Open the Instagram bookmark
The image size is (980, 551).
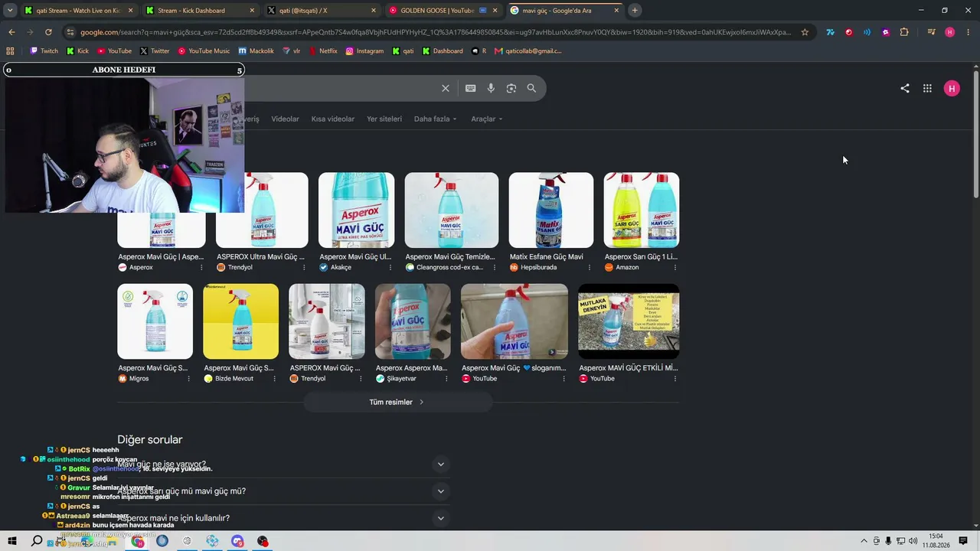[x=364, y=51]
